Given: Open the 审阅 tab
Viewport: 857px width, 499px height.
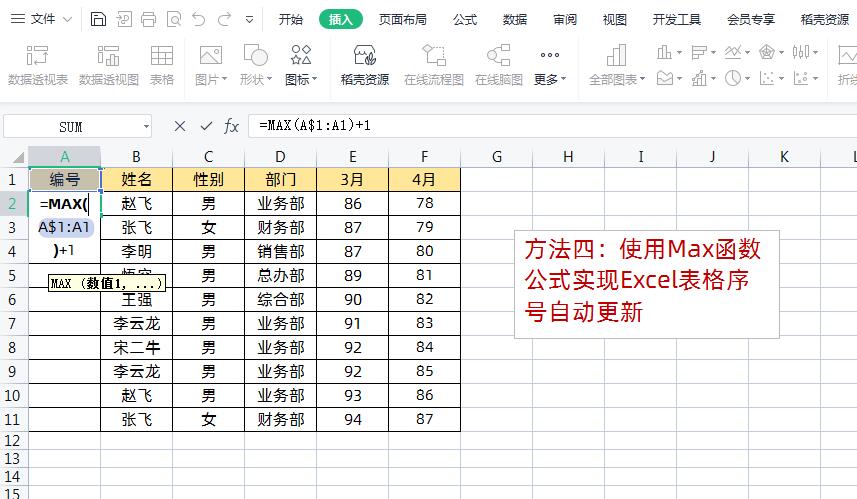Looking at the screenshot, I should [x=565, y=20].
